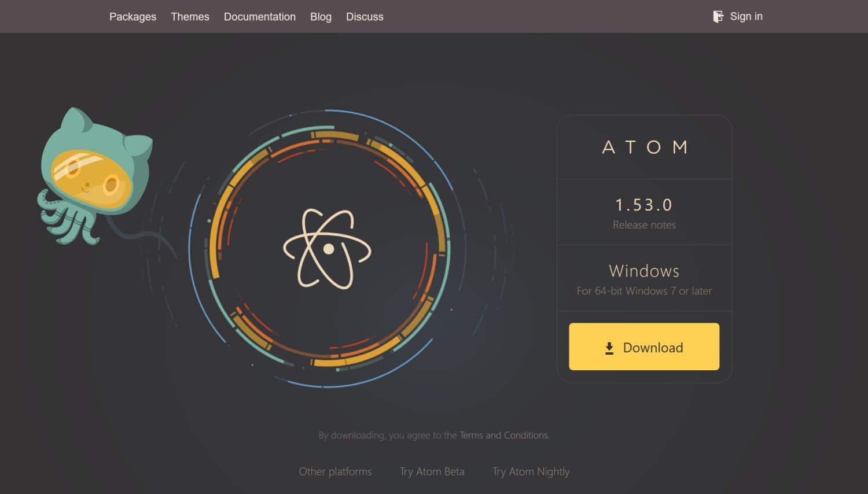The width and height of the screenshot is (868, 494).
Task: Open the Themes page
Action: coord(190,16)
